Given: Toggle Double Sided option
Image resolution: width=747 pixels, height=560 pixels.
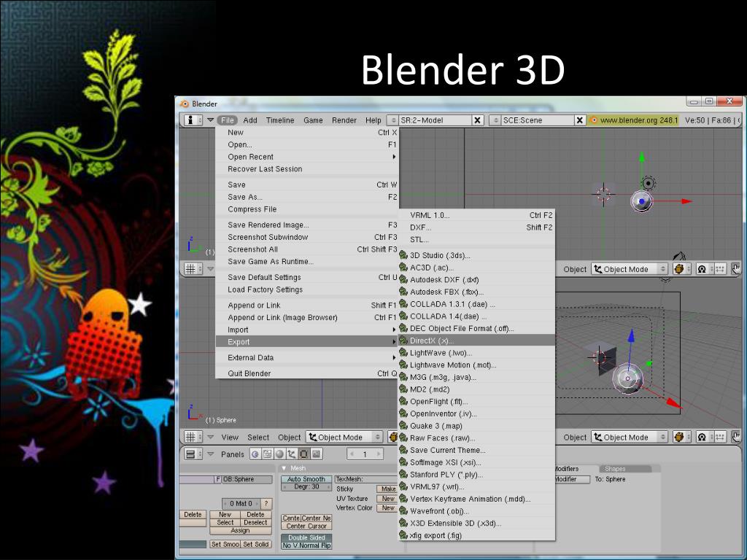Looking at the screenshot, I should 306,537.
